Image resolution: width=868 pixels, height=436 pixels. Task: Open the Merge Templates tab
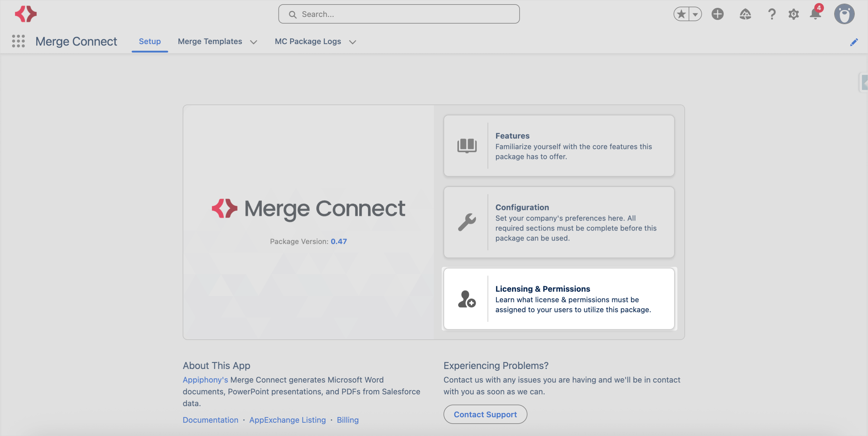click(210, 41)
